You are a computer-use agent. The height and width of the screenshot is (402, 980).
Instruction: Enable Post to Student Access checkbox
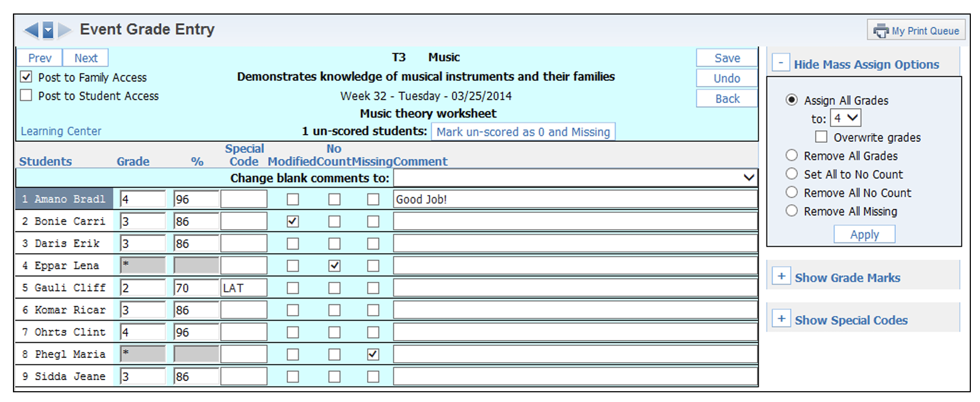point(26,95)
